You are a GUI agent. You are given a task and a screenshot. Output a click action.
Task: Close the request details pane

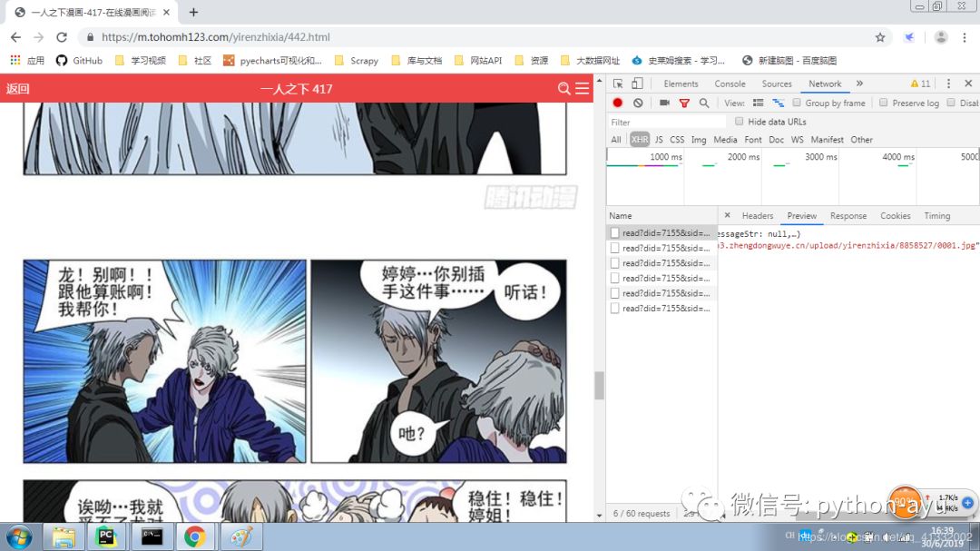pos(727,215)
